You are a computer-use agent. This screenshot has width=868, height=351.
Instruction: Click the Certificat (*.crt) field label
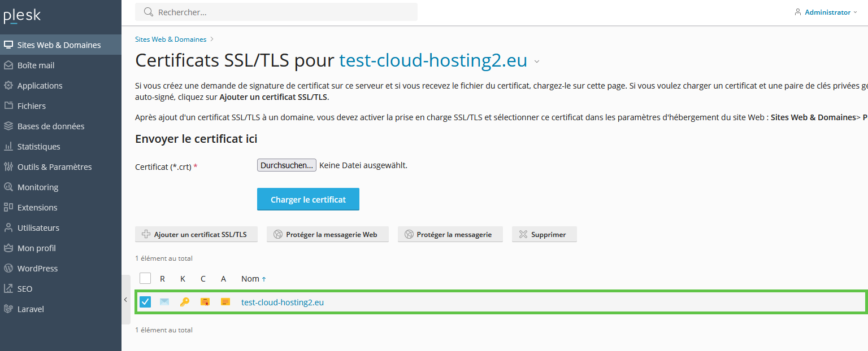(166, 167)
